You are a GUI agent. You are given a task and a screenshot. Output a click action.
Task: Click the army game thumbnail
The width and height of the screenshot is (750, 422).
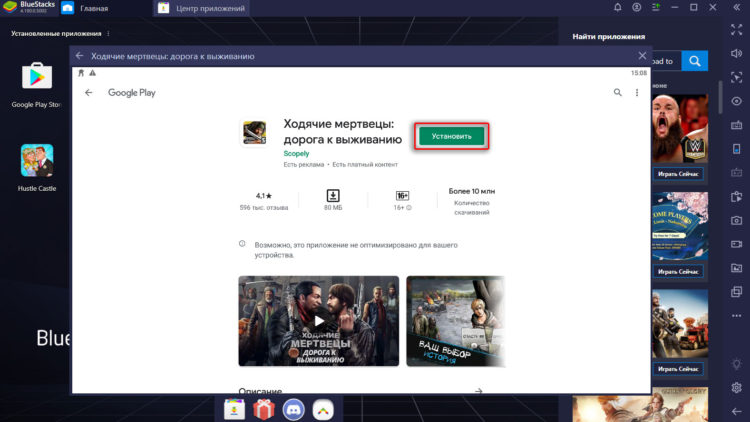click(680, 323)
